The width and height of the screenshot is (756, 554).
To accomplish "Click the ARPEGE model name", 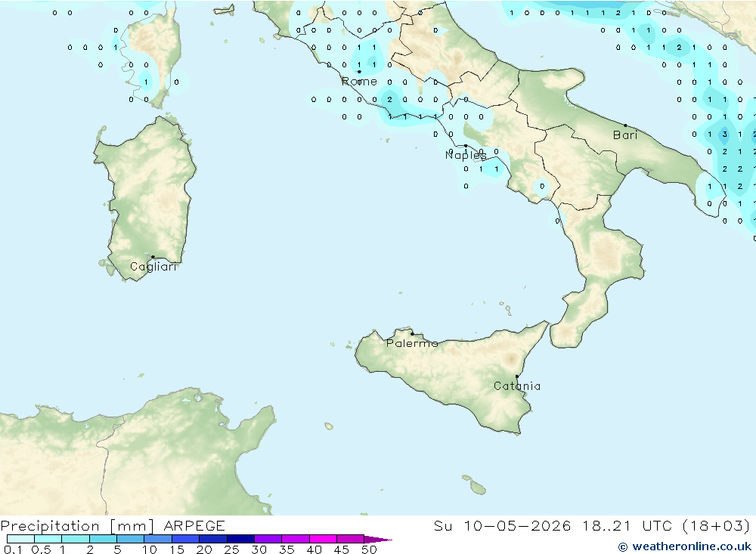I will click(194, 525).
